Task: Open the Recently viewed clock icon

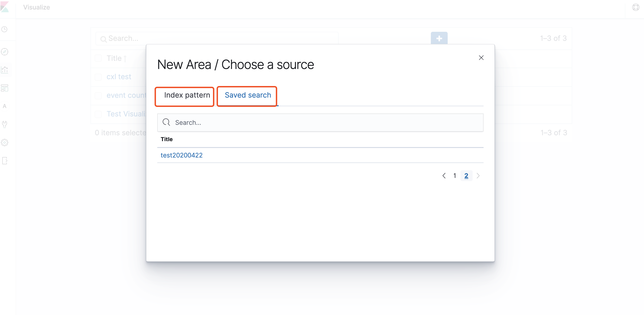Action: click(x=5, y=29)
